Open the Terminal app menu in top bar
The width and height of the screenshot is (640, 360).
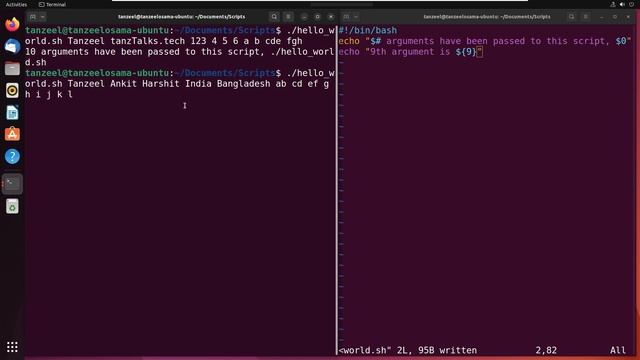[x=52, y=4]
